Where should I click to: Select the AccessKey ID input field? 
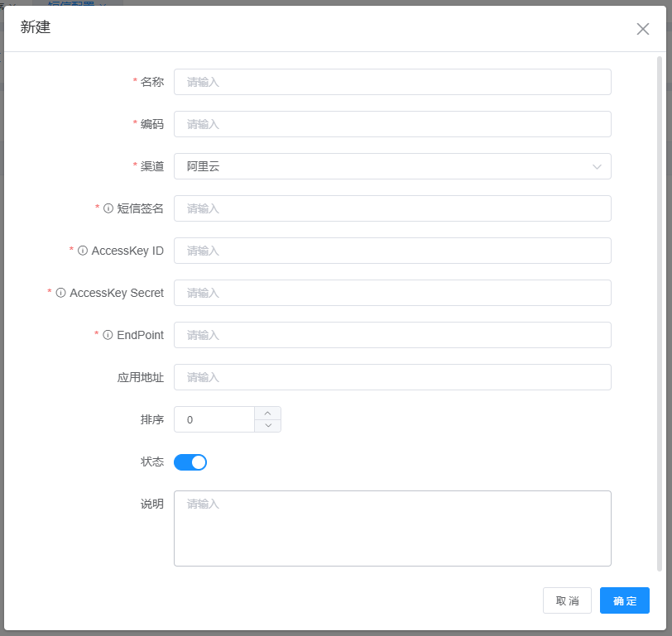391,251
